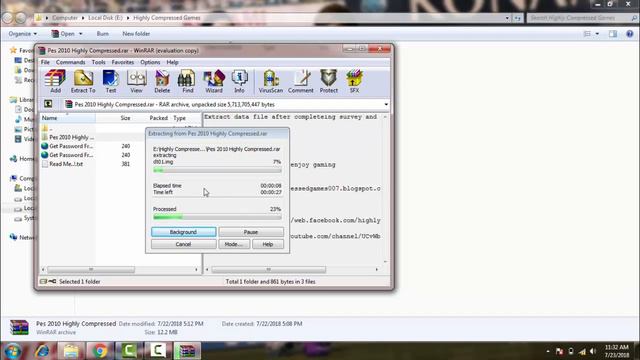Click the up-one-level icon beside the WinRAR address bar
The image size is (640, 360).
pos(48,104)
